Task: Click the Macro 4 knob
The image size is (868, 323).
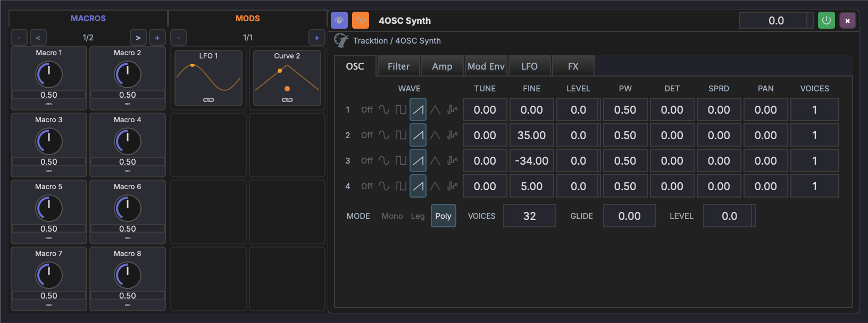Action: point(128,141)
